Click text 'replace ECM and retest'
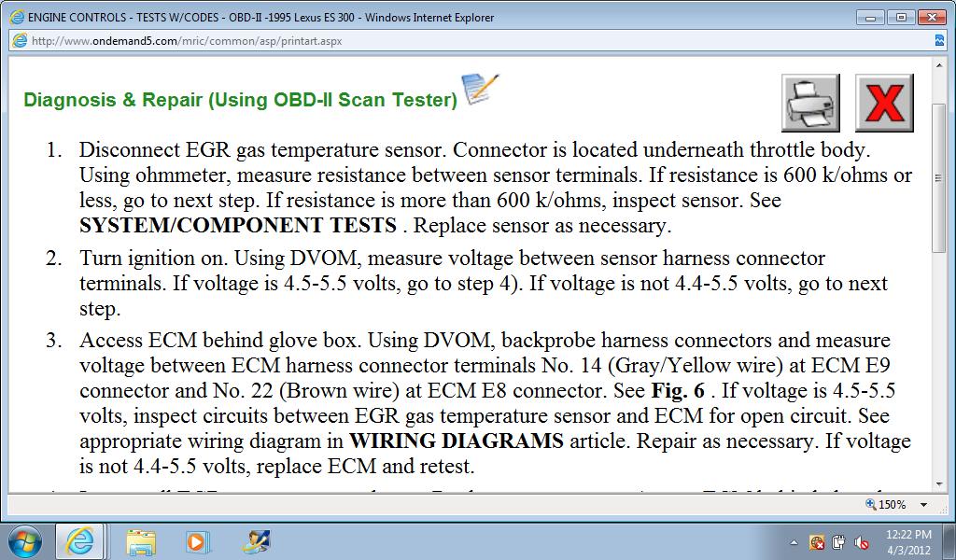Viewport: 956px width, 560px height. pos(365,466)
